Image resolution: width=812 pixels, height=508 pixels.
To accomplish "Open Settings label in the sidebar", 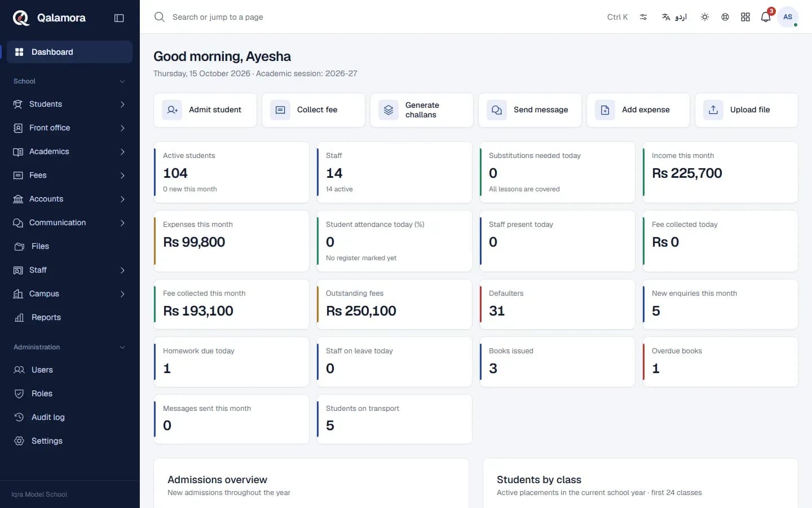I will (47, 441).
